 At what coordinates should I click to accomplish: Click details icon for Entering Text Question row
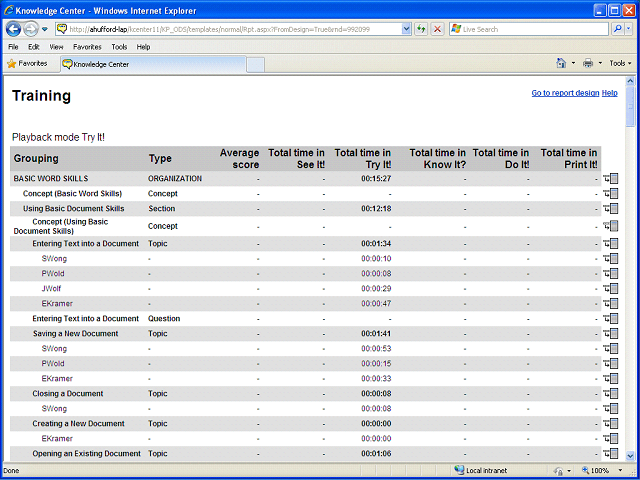[611, 318]
